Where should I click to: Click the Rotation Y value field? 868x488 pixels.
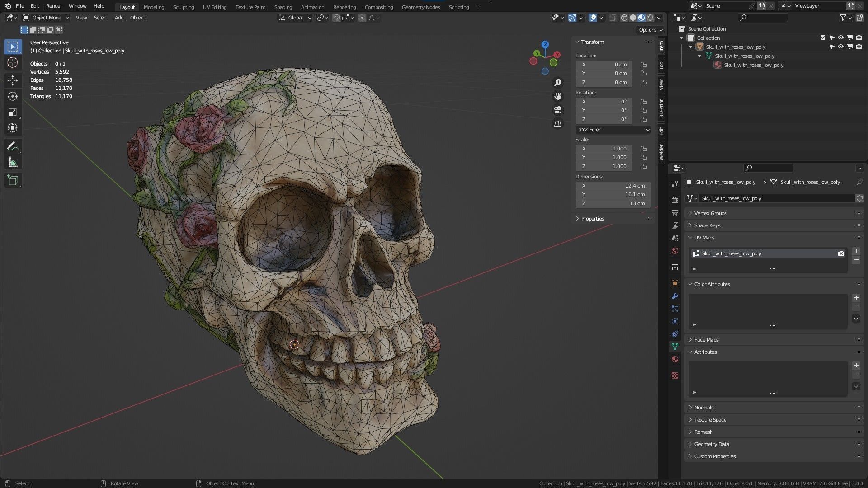tap(604, 110)
